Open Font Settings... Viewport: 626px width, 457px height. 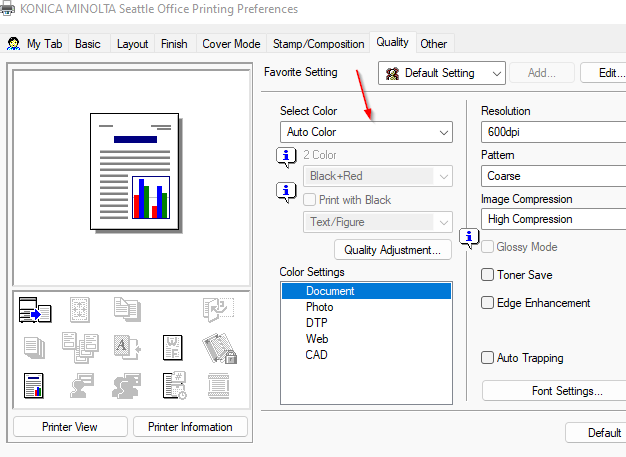pos(554,391)
